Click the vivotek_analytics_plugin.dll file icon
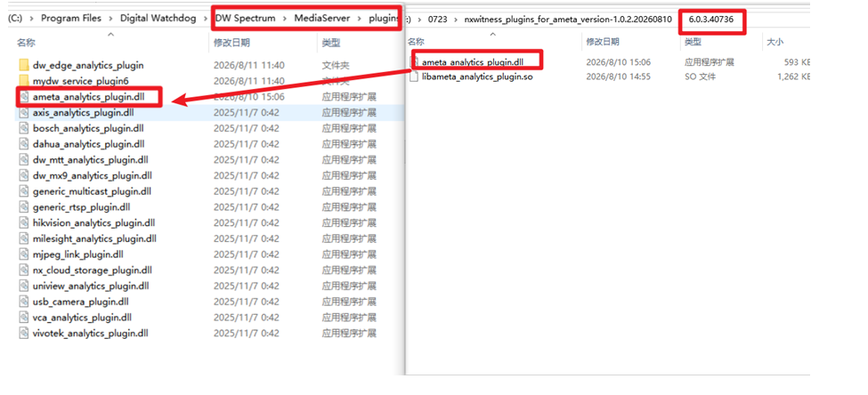Viewport: 868px width, 395px height. click(23, 334)
